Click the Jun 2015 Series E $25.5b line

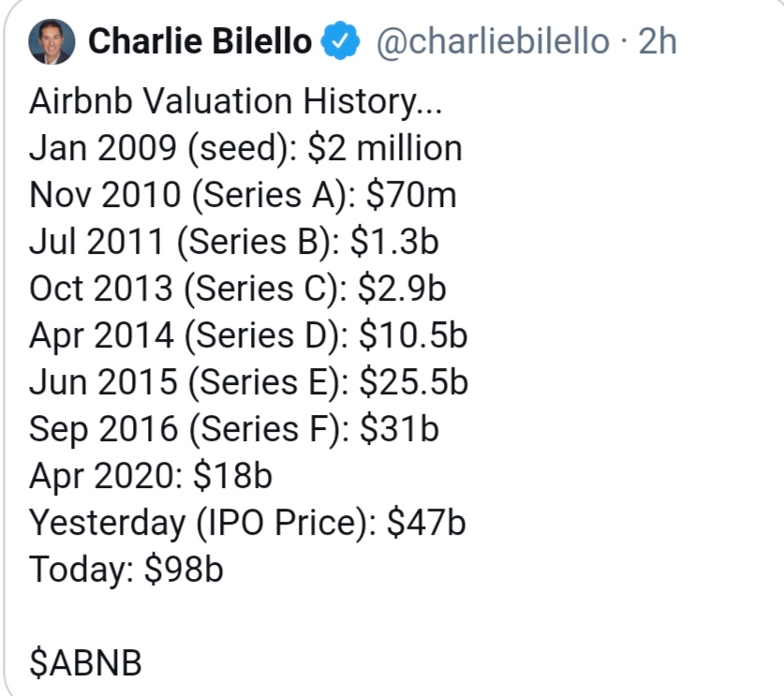[x=248, y=382]
